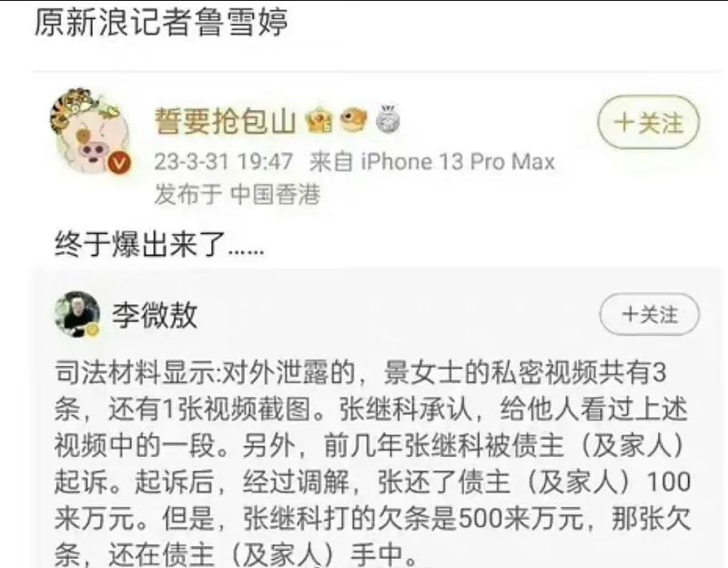
Task: Follow 誓要抢包山 with +关注 button
Action: [x=648, y=123]
